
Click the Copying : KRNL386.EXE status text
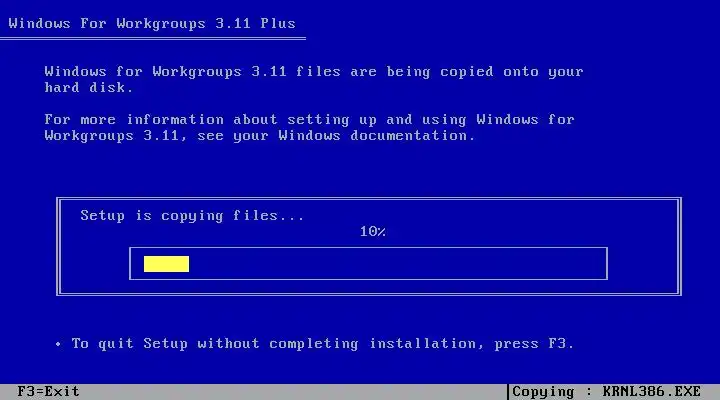tap(606, 392)
